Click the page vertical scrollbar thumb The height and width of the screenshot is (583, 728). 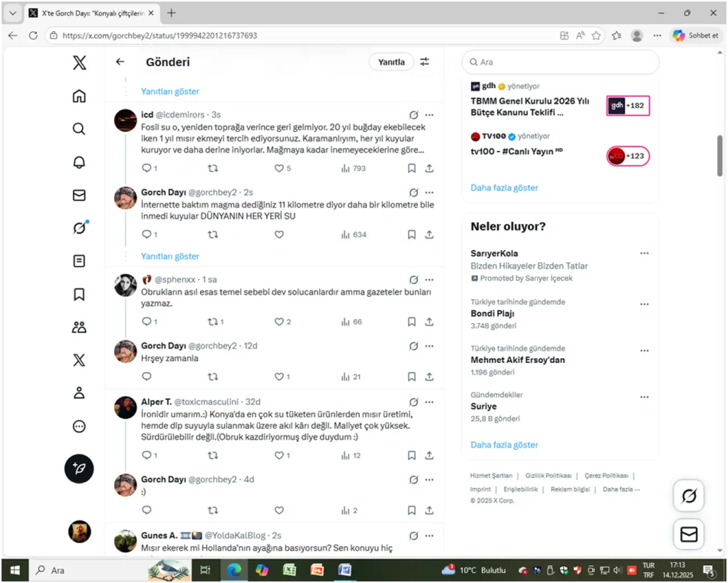click(719, 155)
